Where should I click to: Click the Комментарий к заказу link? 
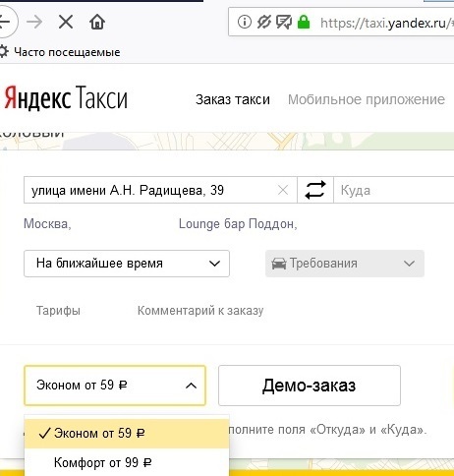[x=200, y=310]
